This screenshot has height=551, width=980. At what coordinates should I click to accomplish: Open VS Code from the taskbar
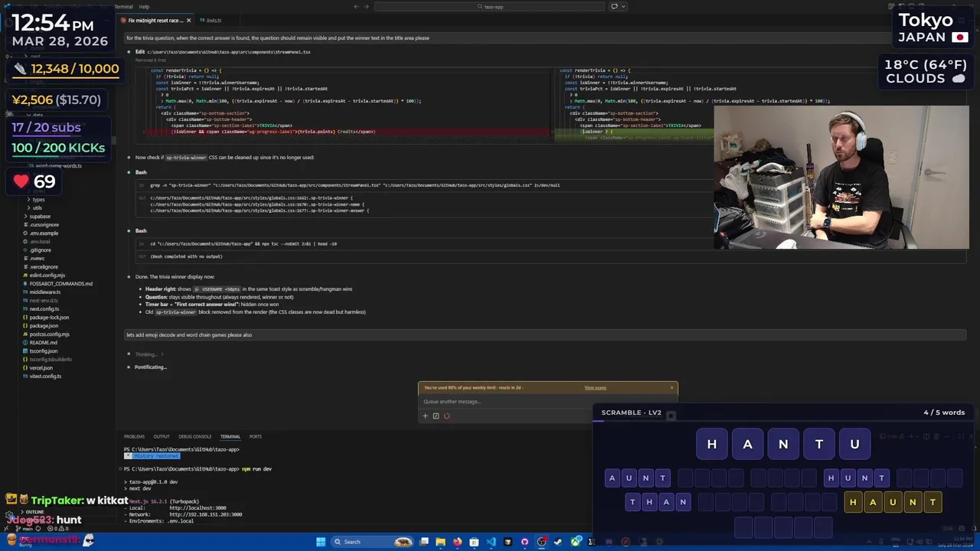pos(491,542)
